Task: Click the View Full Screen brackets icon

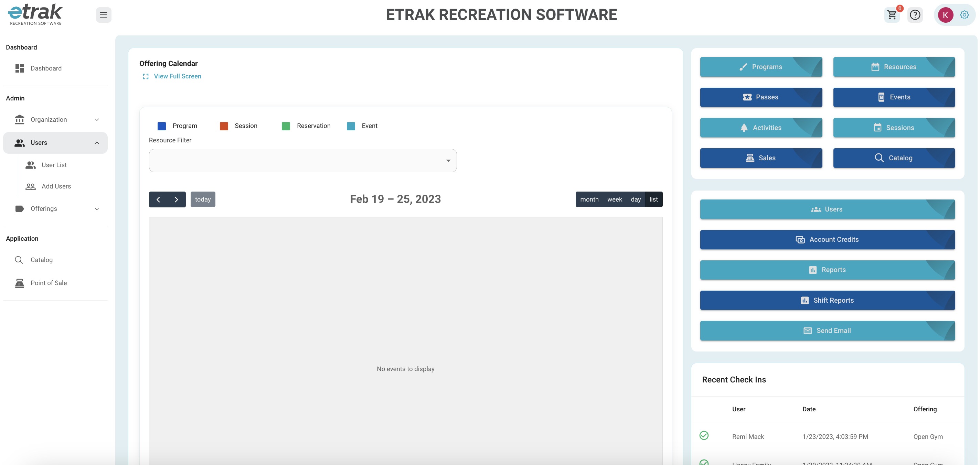Action: [145, 76]
